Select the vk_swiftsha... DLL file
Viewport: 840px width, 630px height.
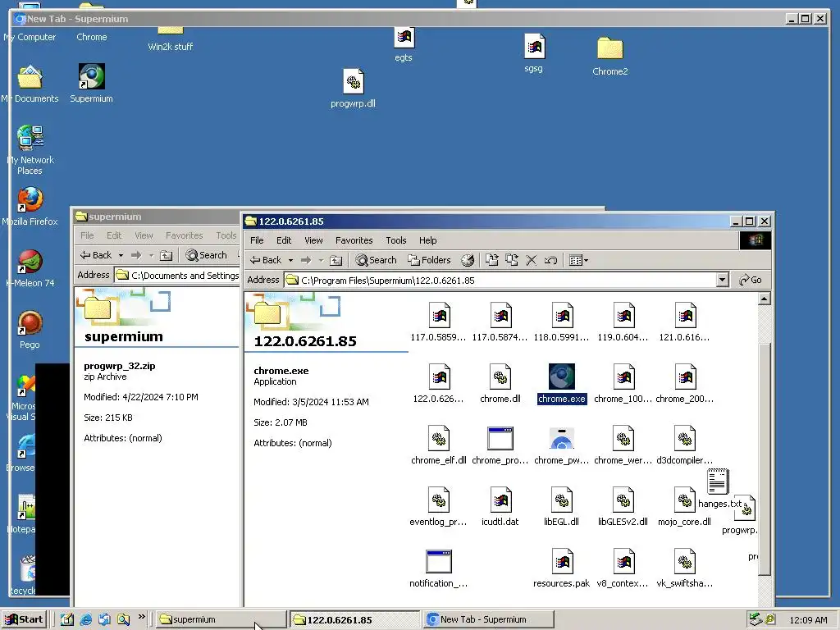click(684, 568)
